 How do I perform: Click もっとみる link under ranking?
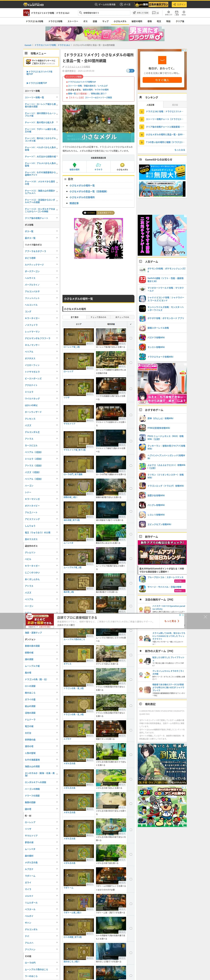(180, 150)
